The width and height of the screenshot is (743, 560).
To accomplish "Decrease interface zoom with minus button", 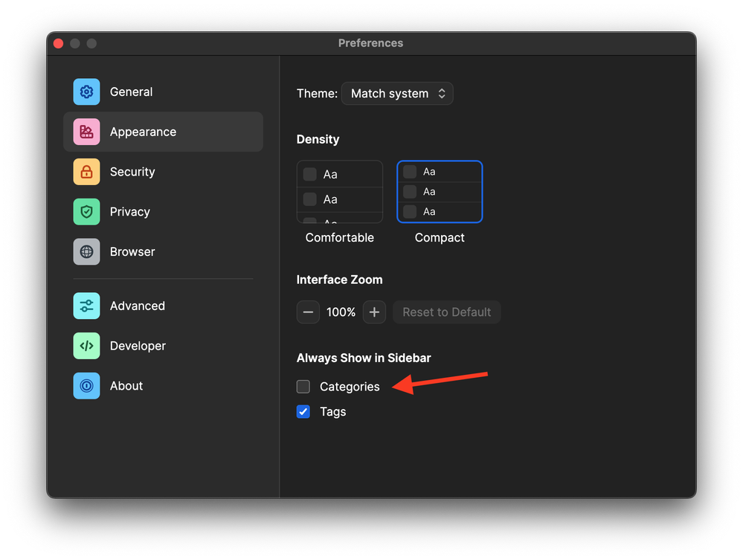I will [308, 312].
